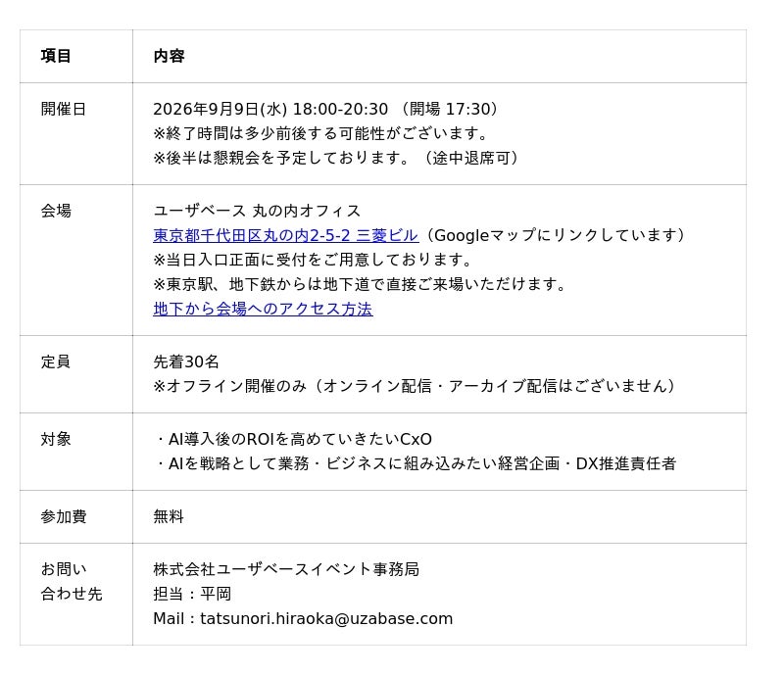Click the 無料 fee text
Image resolution: width=784 pixels, height=675 pixels.
point(169,516)
